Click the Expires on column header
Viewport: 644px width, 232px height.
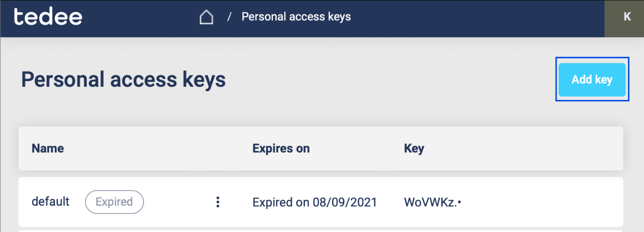281,149
